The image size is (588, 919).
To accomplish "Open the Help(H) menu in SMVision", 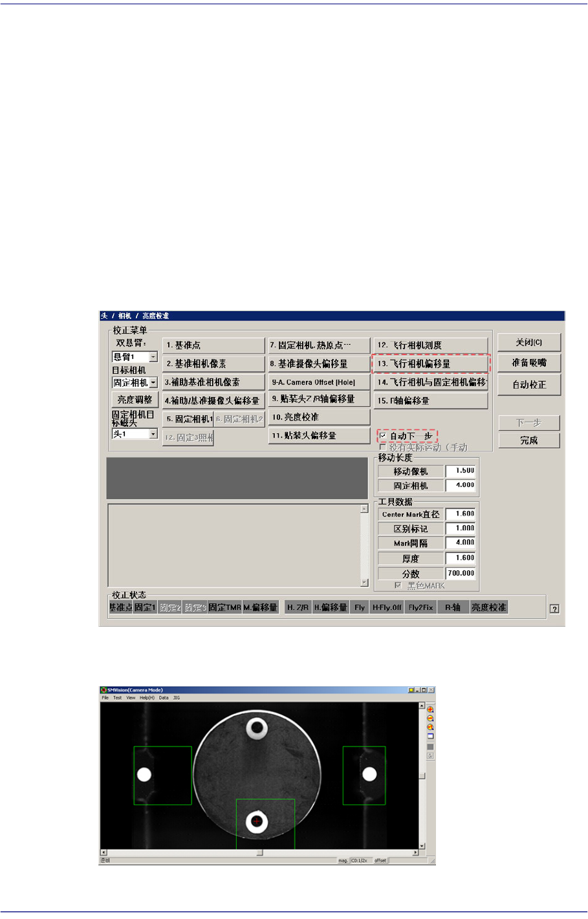I will 147,698.
